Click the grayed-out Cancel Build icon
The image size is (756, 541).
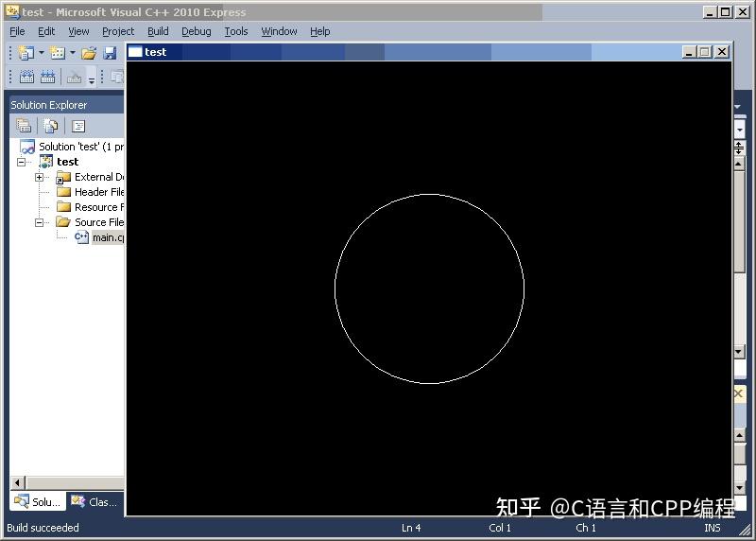[x=75, y=77]
